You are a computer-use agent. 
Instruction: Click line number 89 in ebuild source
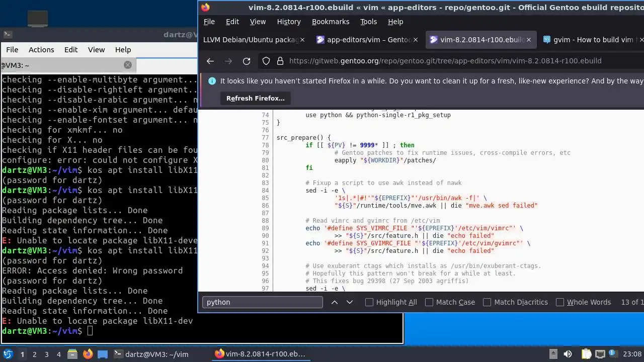point(265,228)
